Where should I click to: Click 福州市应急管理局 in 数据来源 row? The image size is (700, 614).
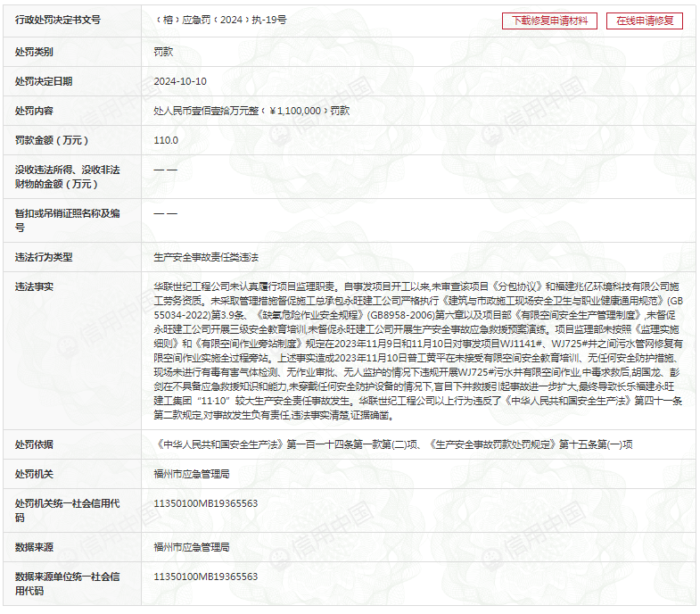tap(192, 547)
